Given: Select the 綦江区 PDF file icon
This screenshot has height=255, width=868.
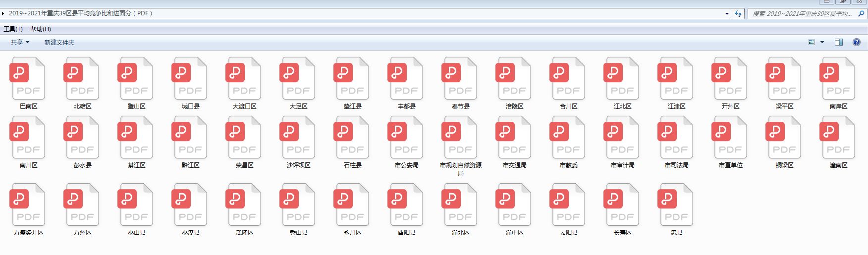Looking at the screenshot, I should (136, 137).
